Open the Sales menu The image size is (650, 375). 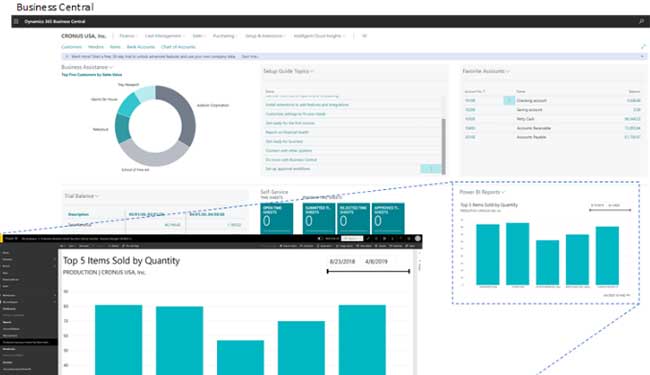(198, 36)
